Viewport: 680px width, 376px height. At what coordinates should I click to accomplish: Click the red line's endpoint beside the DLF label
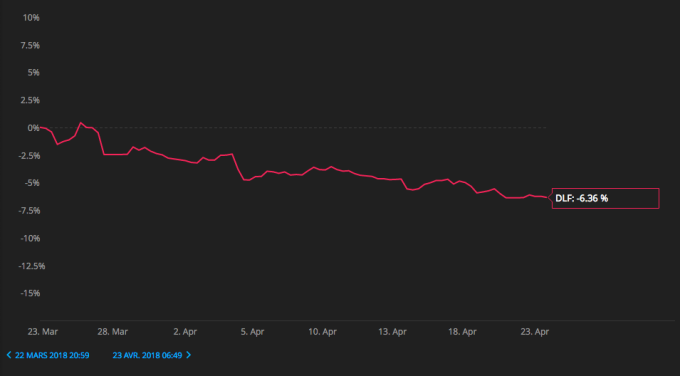coord(546,198)
